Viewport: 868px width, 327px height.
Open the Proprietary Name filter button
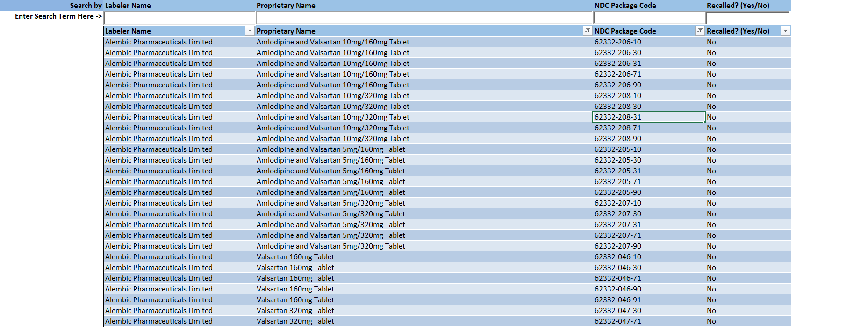pyautogui.click(x=588, y=31)
